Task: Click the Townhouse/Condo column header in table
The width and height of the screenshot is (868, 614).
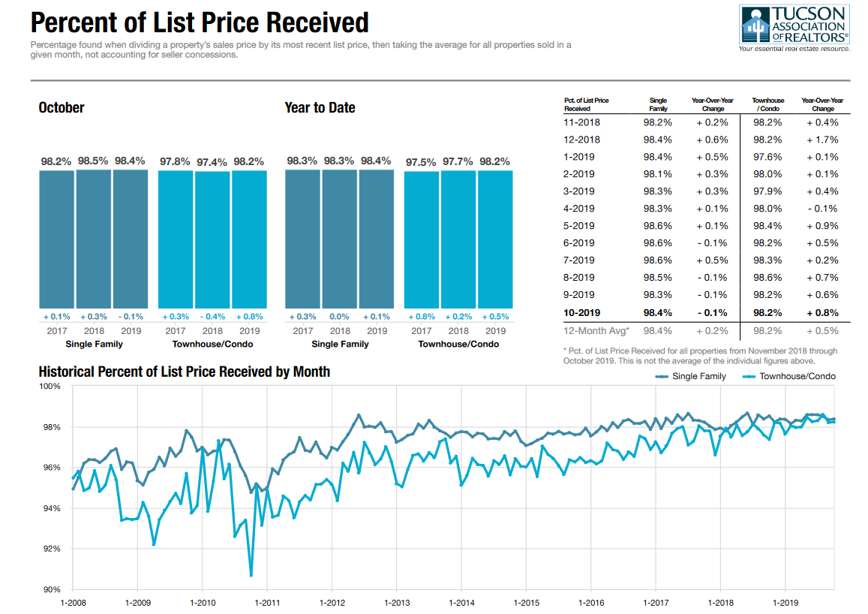Action: [768, 104]
